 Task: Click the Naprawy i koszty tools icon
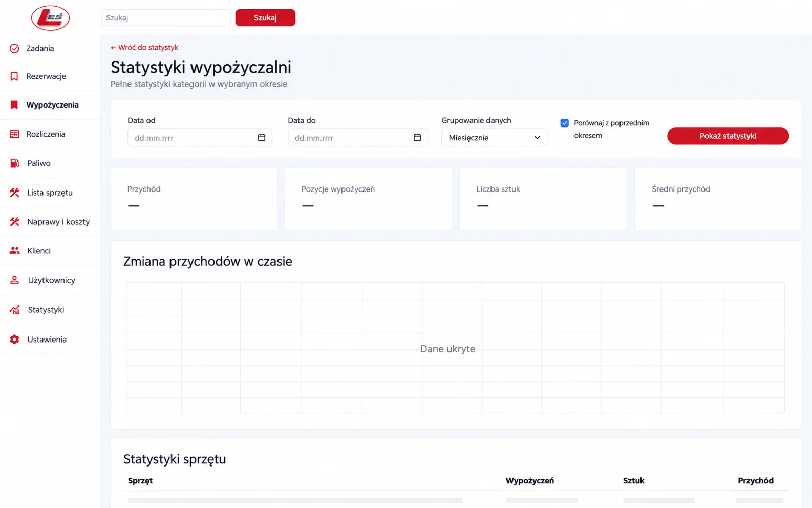coord(14,222)
